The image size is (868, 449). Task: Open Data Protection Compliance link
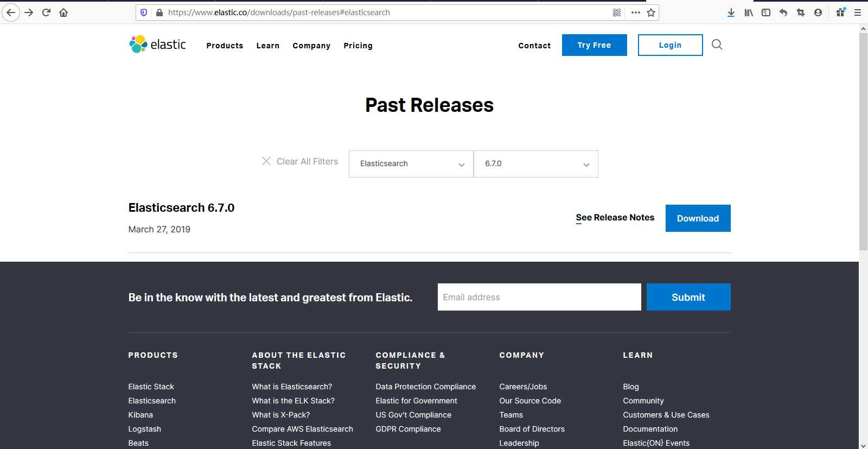[x=426, y=387]
